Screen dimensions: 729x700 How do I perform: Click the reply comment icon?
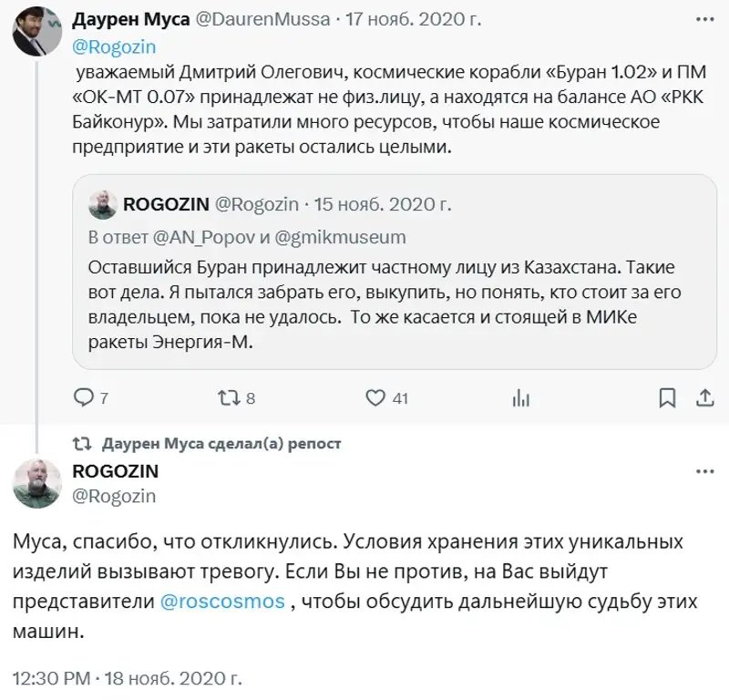tap(82, 398)
